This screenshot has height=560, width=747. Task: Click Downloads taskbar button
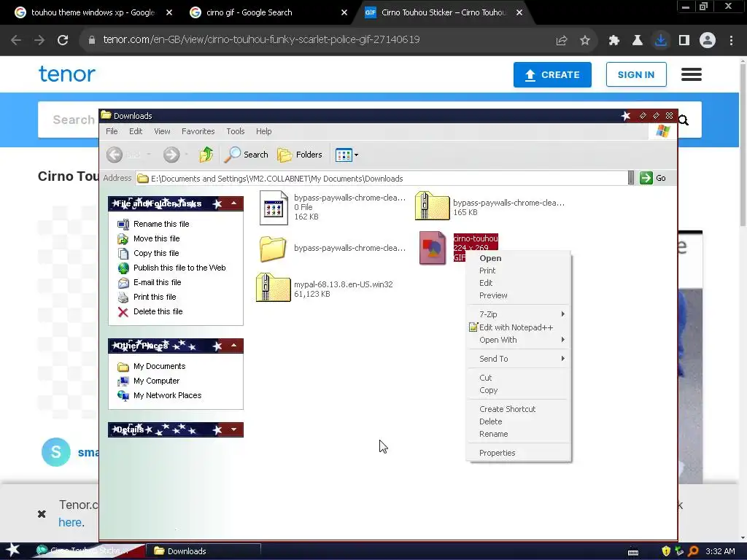[203, 551]
